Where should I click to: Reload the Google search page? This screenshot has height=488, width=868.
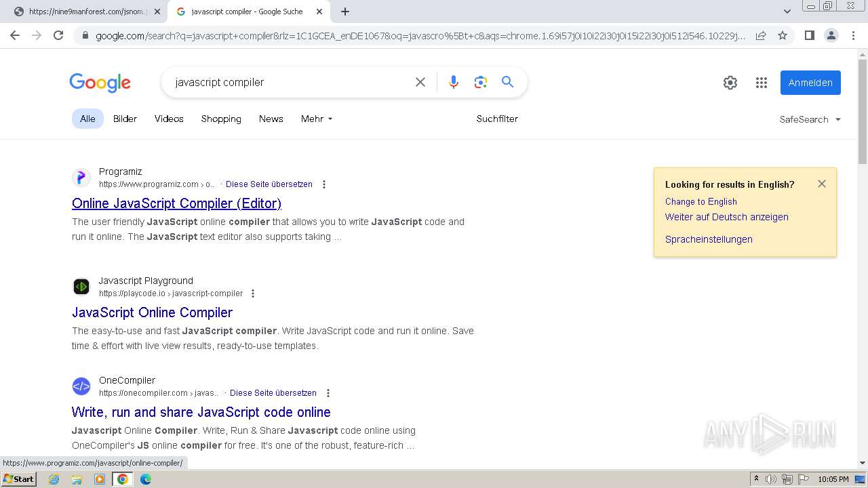coord(58,35)
